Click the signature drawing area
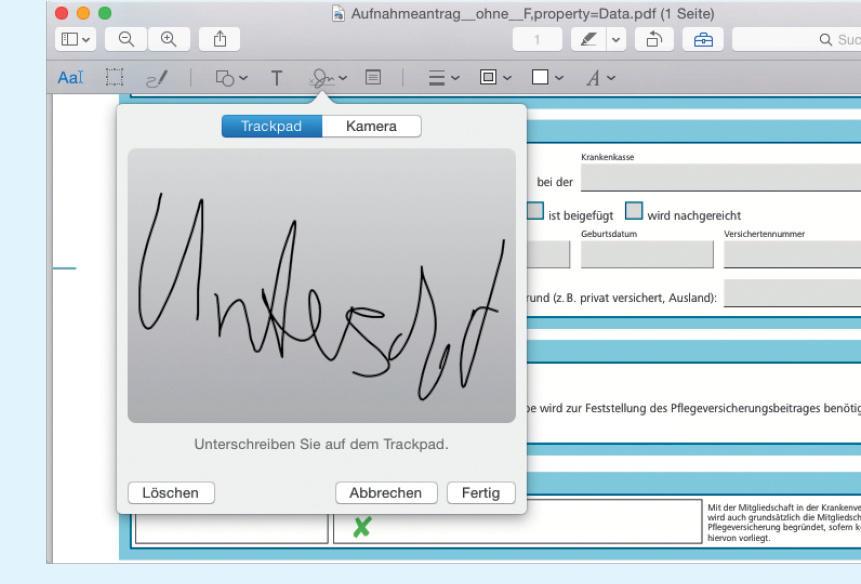Image resolution: width=861 pixels, height=584 pixels. tap(321, 285)
